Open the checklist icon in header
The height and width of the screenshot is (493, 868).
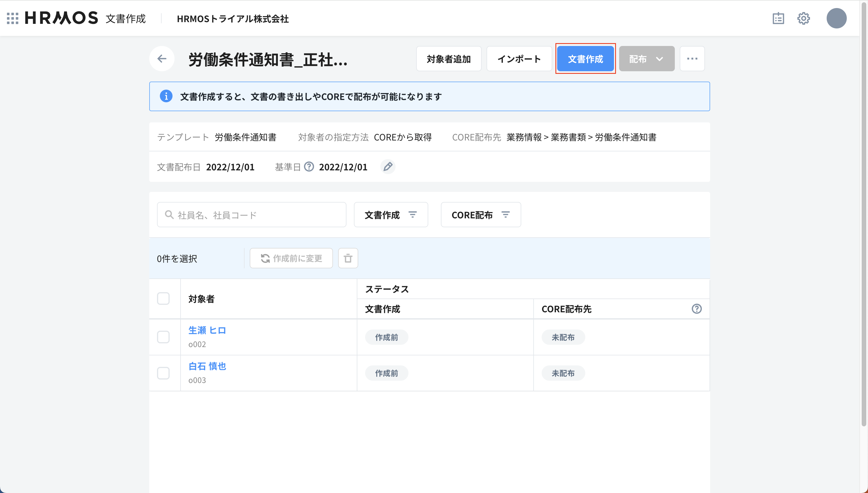coord(778,18)
